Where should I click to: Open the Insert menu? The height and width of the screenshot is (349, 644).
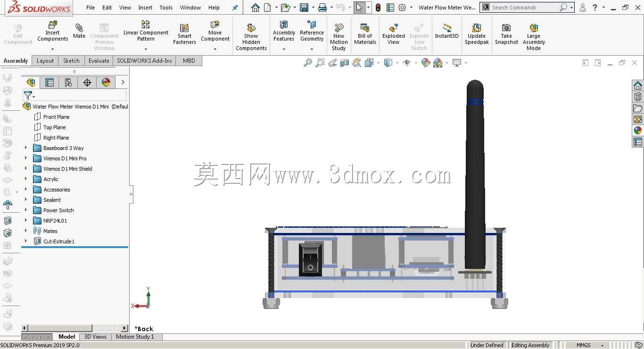145,8
